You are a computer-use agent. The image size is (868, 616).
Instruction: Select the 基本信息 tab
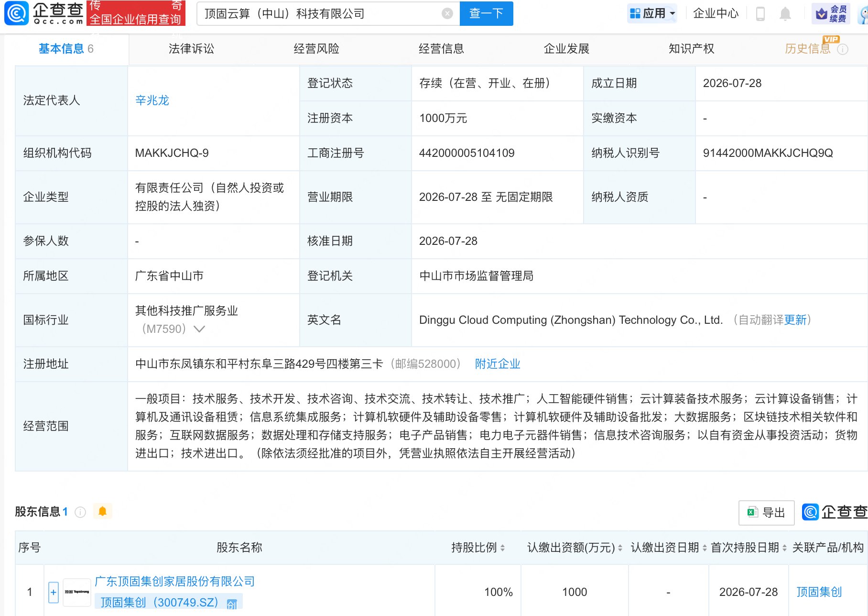[66, 49]
